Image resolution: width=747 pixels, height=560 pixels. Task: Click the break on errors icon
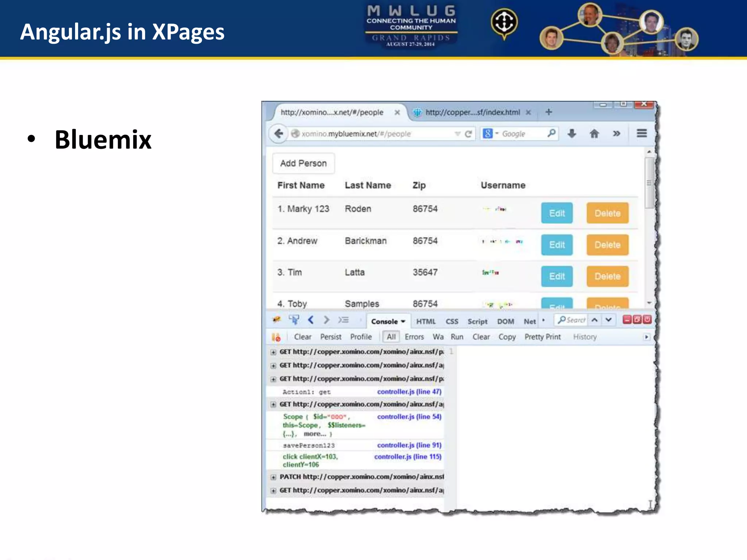pyautogui.click(x=276, y=337)
